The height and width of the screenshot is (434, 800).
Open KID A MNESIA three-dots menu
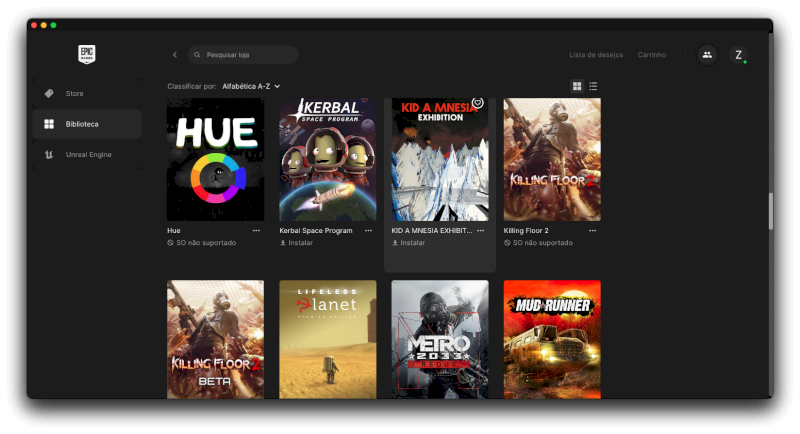click(x=481, y=231)
